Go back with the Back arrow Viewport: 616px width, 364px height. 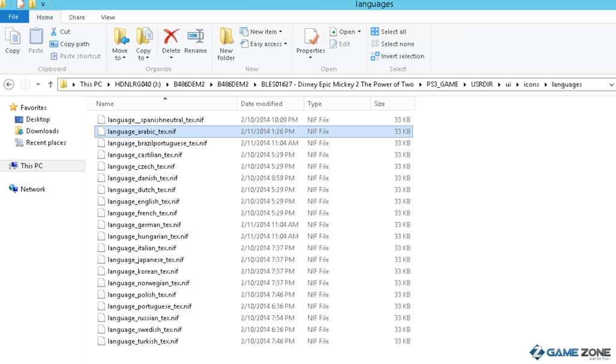tap(8, 84)
